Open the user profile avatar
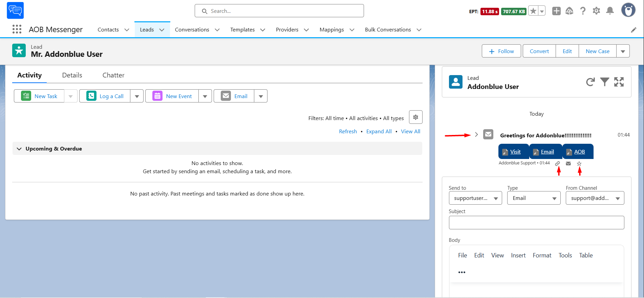This screenshot has width=644, height=298. pos(628,10)
